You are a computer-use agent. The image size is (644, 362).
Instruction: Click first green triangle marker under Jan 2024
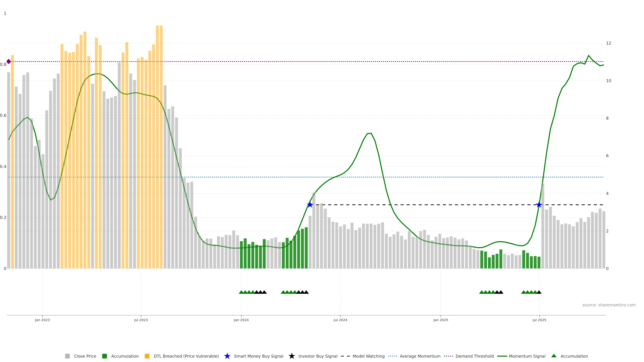(241, 292)
